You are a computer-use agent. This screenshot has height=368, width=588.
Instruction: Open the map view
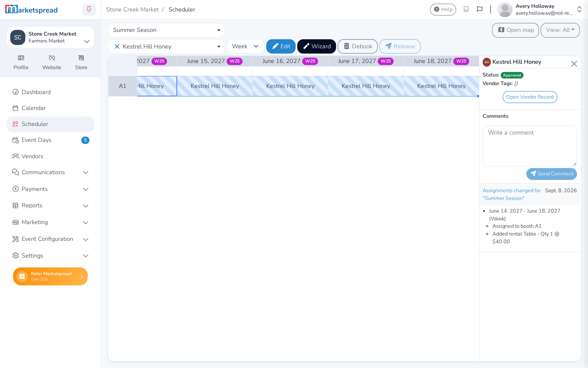(515, 30)
